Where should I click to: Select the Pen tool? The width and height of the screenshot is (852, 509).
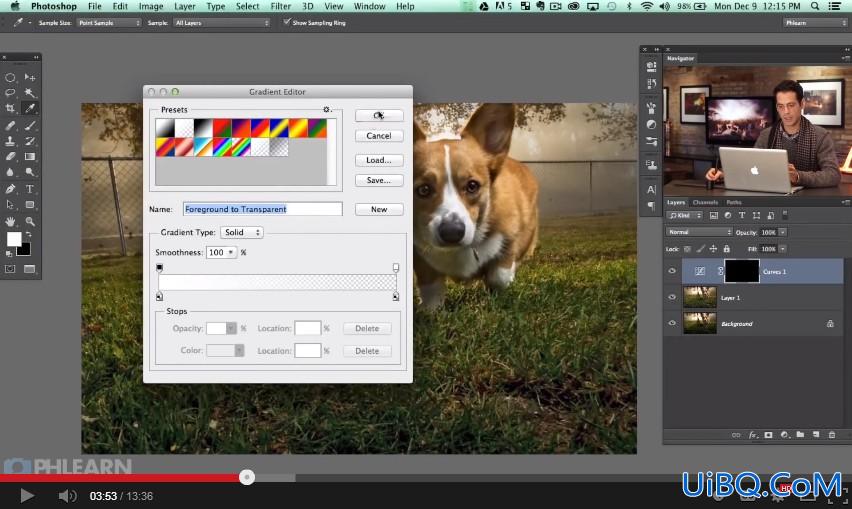10,189
